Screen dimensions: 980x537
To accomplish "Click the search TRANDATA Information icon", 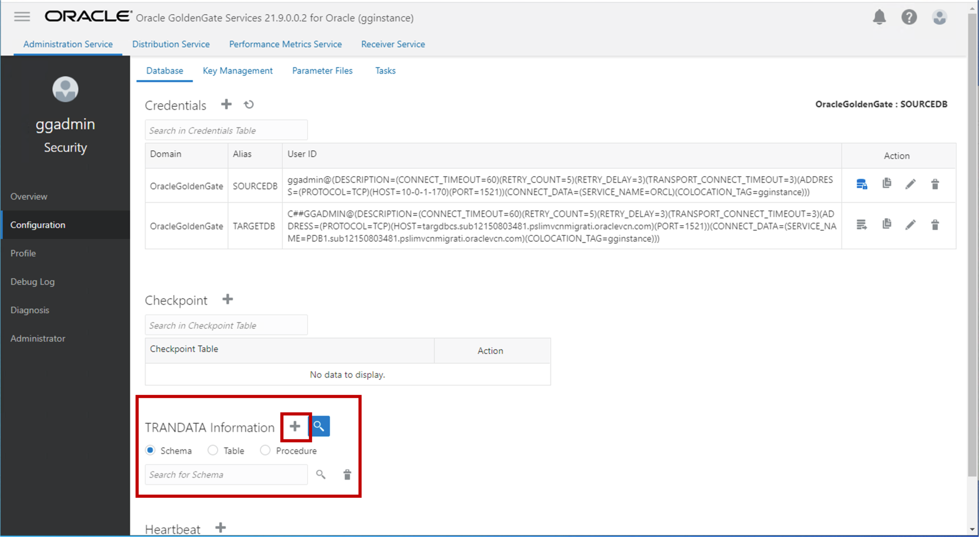I will click(319, 426).
